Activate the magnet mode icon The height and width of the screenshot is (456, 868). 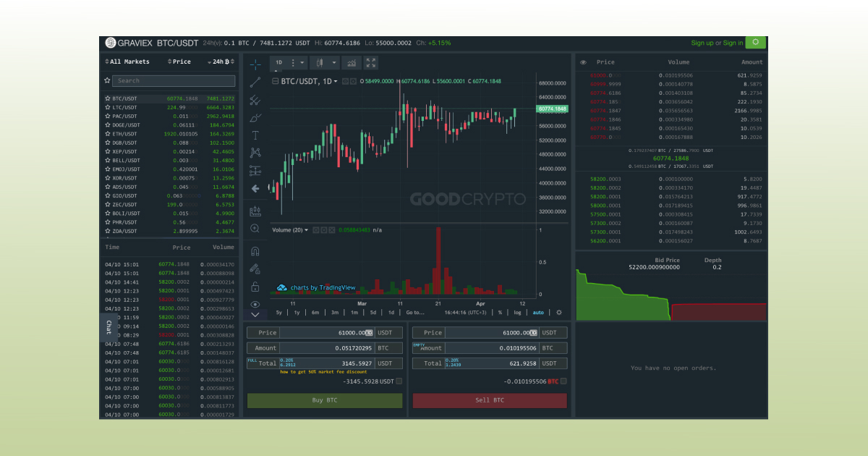(x=255, y=251)
